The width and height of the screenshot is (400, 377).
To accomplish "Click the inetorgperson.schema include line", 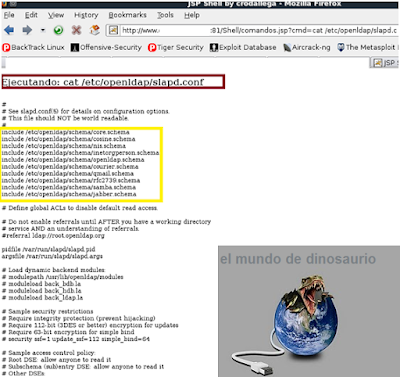I will tap(80, 153).
